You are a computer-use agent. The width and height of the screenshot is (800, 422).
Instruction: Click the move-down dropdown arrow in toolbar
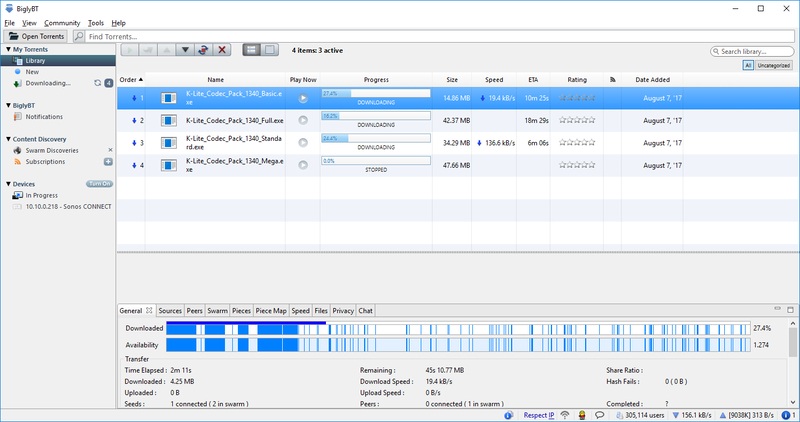click(184, 50)
